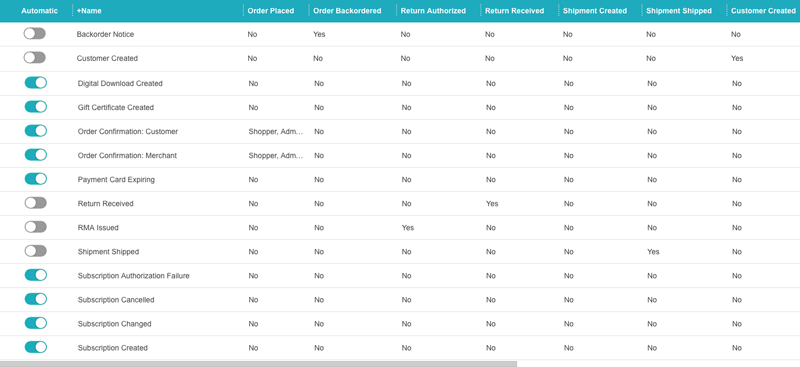Toggle Order Confirmation: Merchant automatic switch
Image resolution: width=800 pixels, height=367 pixels.
point(36,155)
